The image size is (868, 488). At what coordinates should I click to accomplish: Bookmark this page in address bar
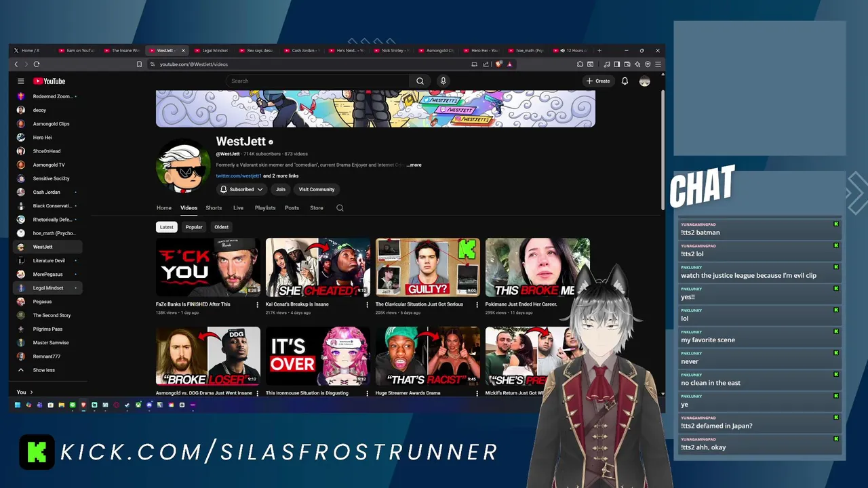pos(139,64)
